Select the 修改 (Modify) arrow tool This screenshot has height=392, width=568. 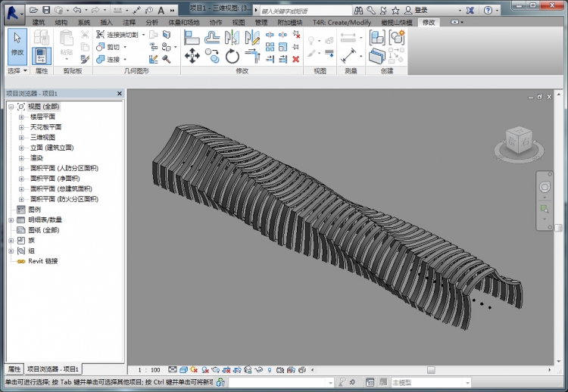coord(17,45)
